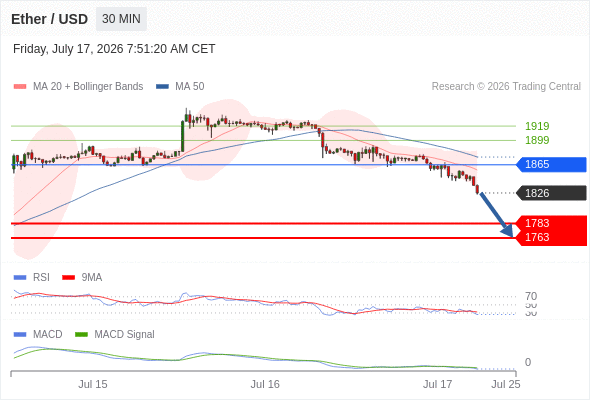Image resolution: width=590 pixels, height=400 pixels.
Task: Click the red 1783 support price tag
Action: (x=551, y=223)
